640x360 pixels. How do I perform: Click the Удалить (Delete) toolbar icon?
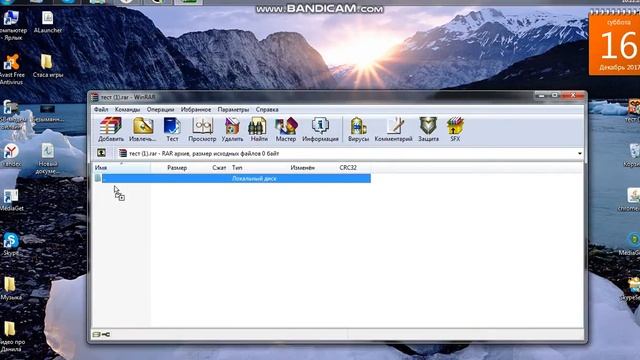pyautogui.click(x=232, y=129)
